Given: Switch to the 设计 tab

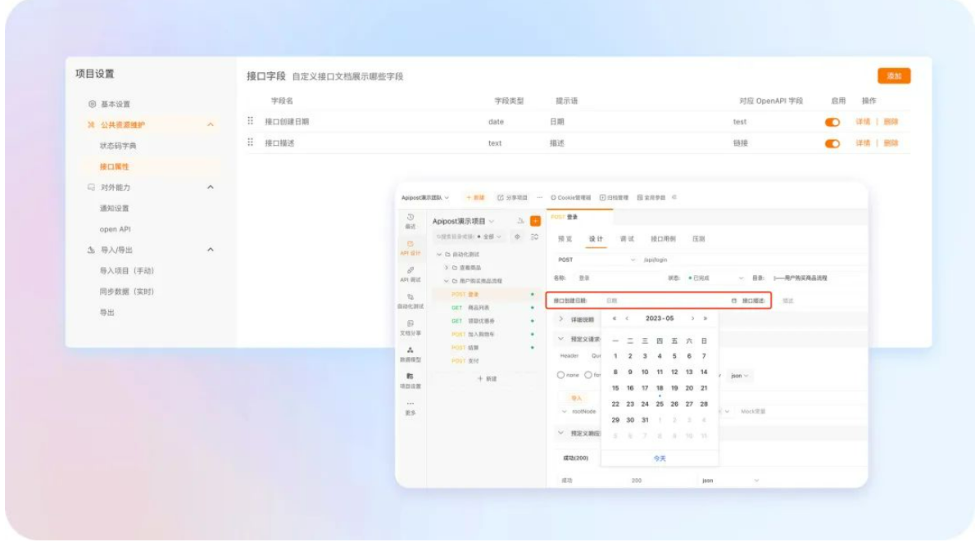Looking at the screenshot, I should coord(596,239).
